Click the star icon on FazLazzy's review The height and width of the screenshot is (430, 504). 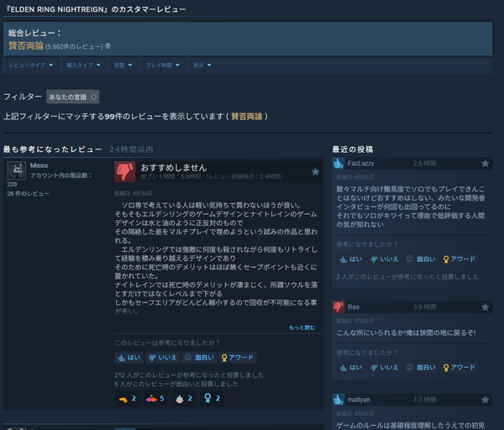(485, 163)
